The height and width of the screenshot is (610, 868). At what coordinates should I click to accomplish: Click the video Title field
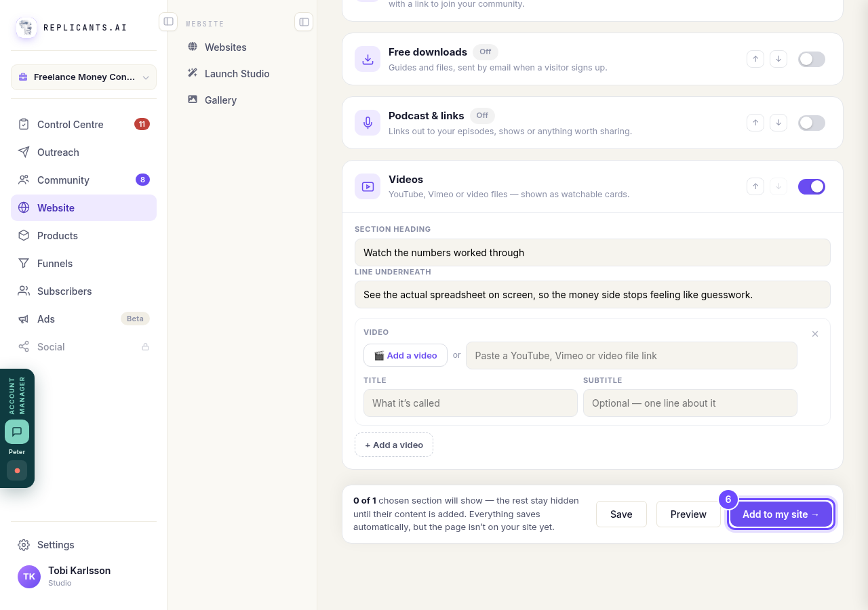point(471,403)
